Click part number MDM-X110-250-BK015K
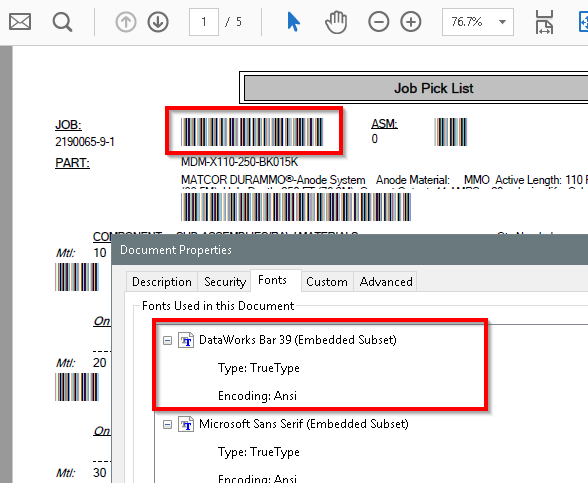The height and width of the screenshot is (483, 588). pyautogui.click(x=239, y=162)
